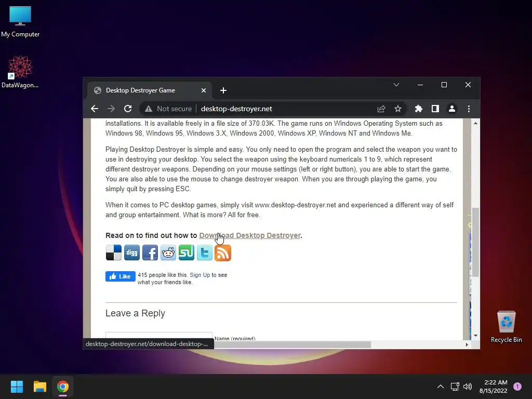Open the Windows Start menu

(x=17, y=387)
